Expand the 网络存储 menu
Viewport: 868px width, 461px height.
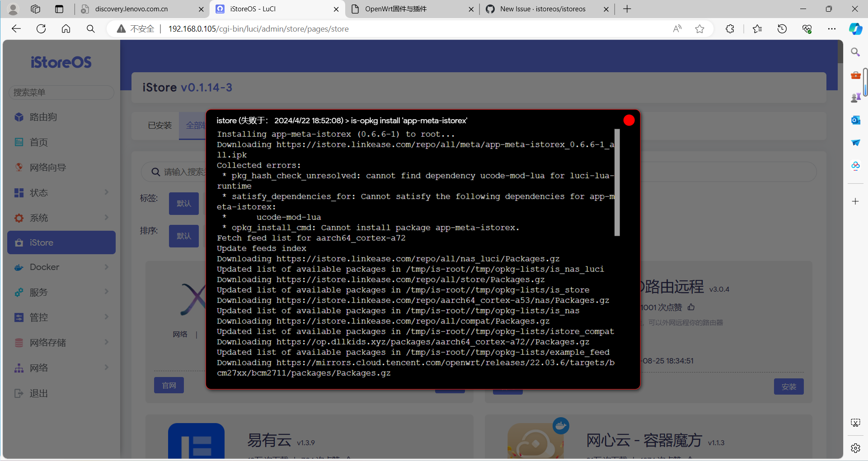tap(61, 343)
